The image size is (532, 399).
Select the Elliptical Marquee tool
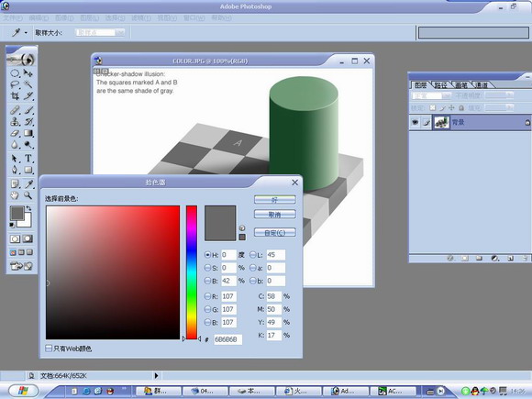(x=15, y=73)
